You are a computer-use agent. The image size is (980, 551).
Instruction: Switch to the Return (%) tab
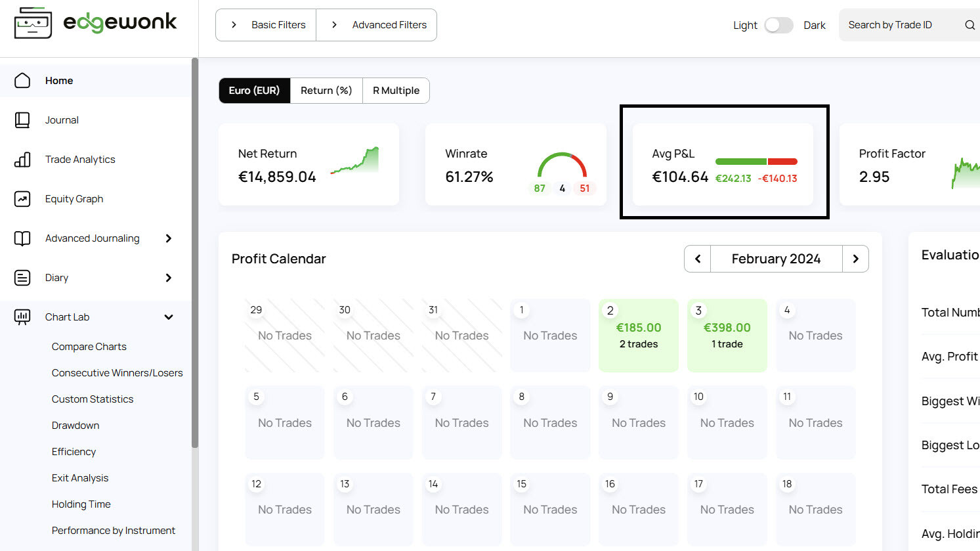click(x=326, y=91)
